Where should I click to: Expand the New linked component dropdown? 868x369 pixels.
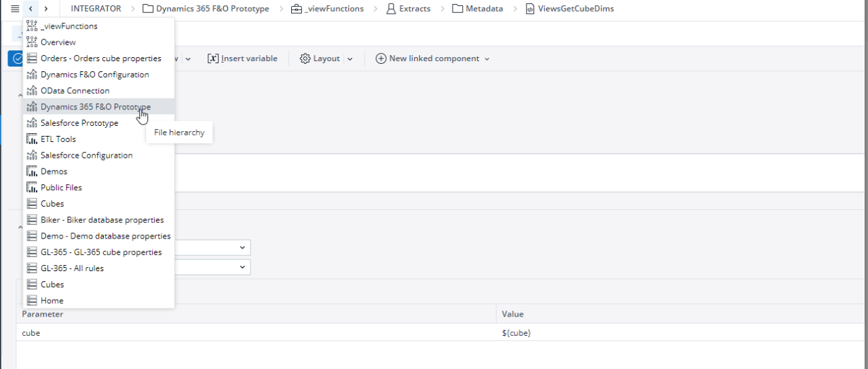pos(487,59)
